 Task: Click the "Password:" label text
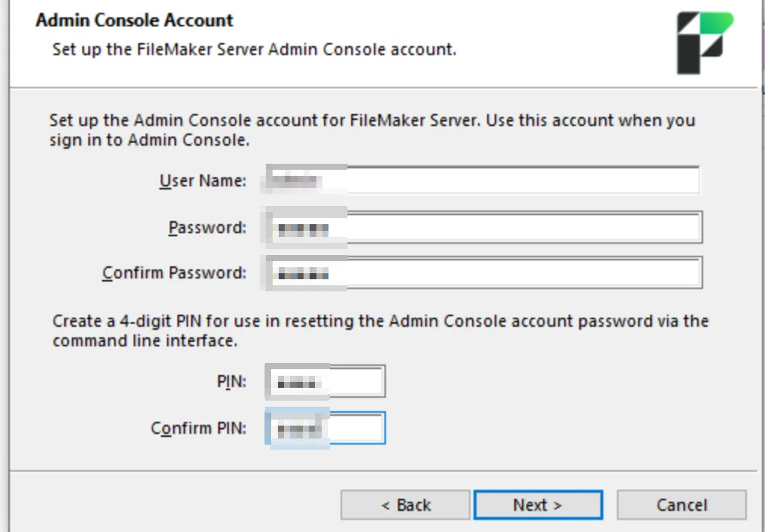(207, 227)
